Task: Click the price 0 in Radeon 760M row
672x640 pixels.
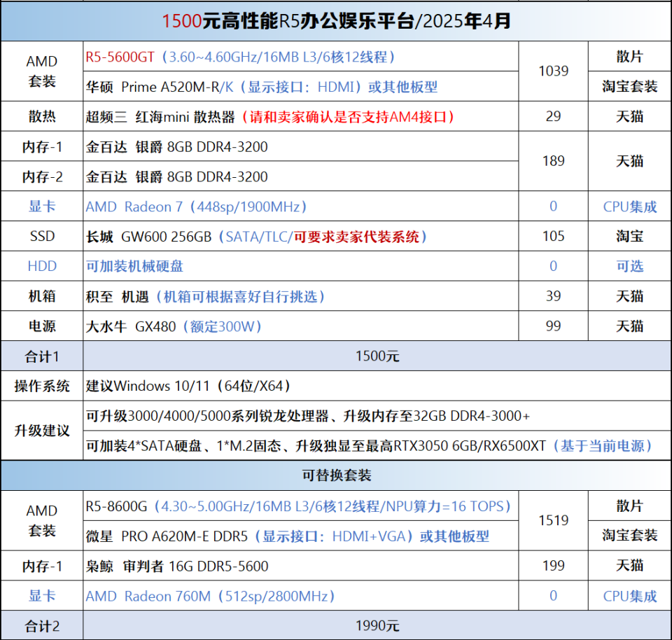Action: click(x=553, y=596)
